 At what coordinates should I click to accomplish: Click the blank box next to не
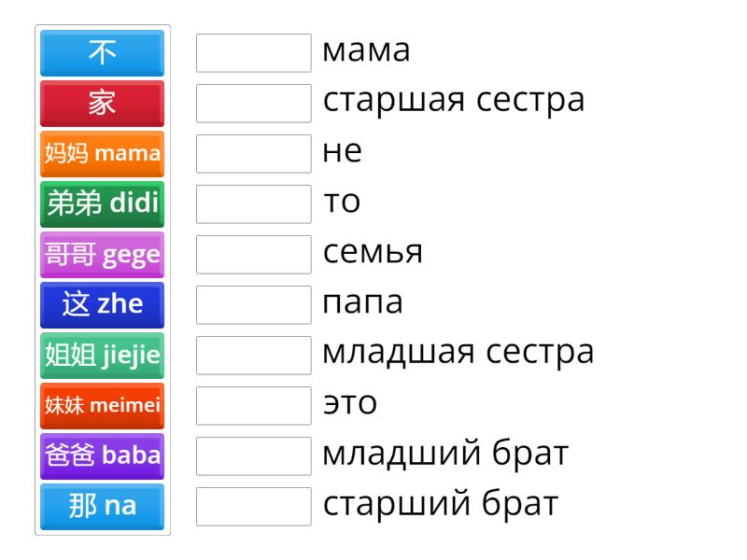254,154
